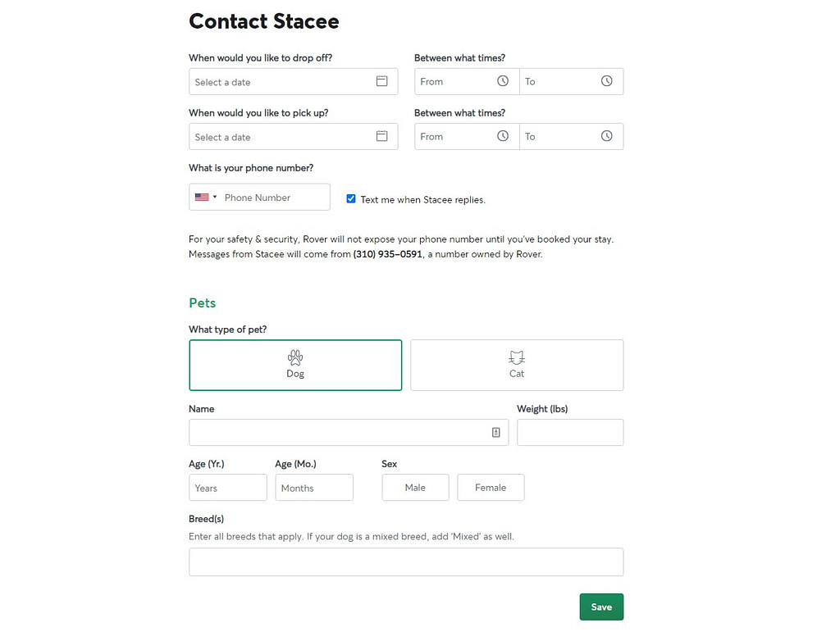Focus the Phone Number input
The height and width of the screenshot is (632, 840).
click(275, 198)
